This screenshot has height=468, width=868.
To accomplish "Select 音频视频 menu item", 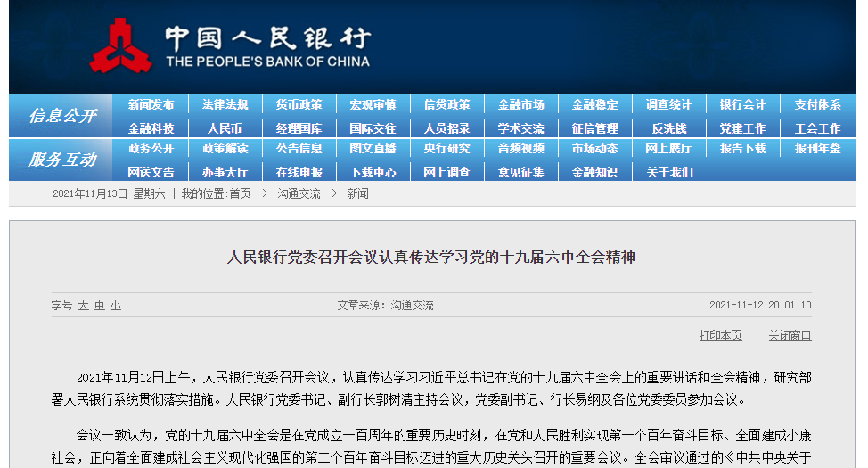I will [521, 149].
